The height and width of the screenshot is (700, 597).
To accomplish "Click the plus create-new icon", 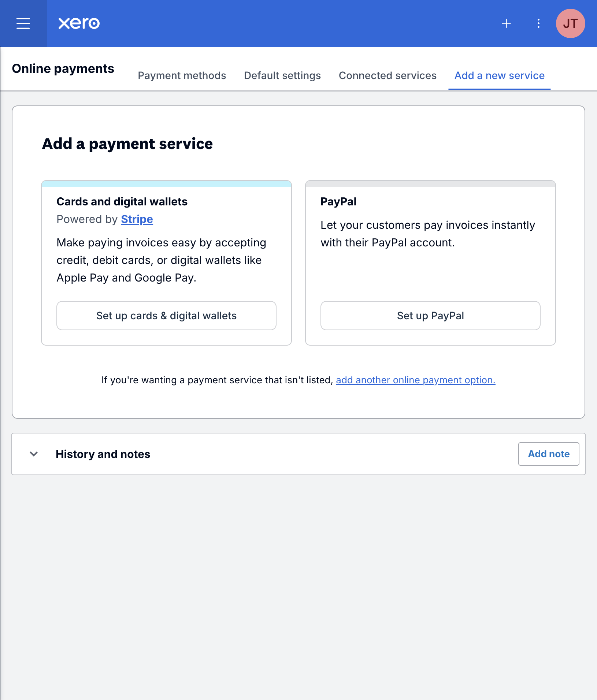I will (x=506, y=23).
